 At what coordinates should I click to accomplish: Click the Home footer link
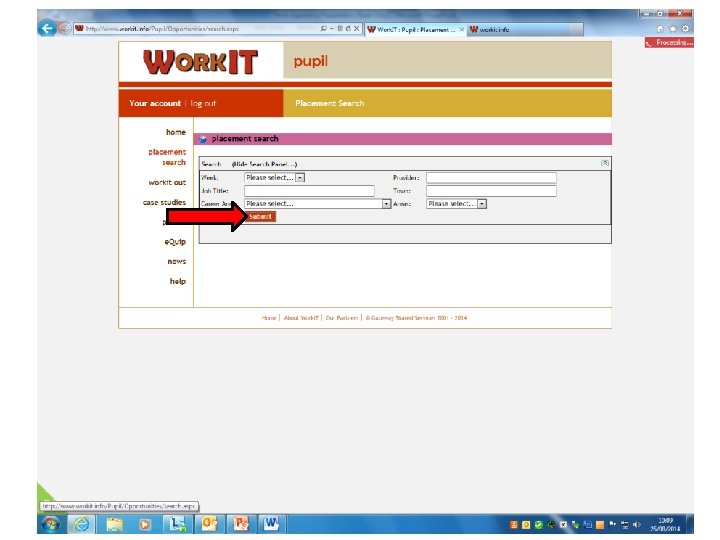click(x=269, y=318)
